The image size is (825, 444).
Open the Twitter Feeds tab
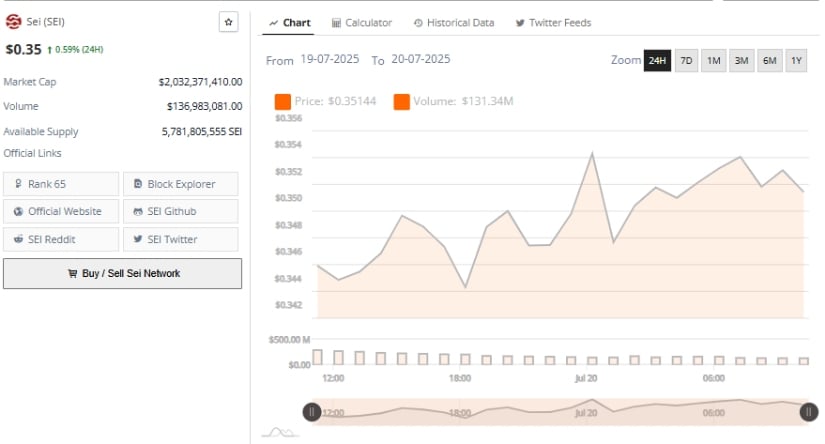[x=553, y=23]
